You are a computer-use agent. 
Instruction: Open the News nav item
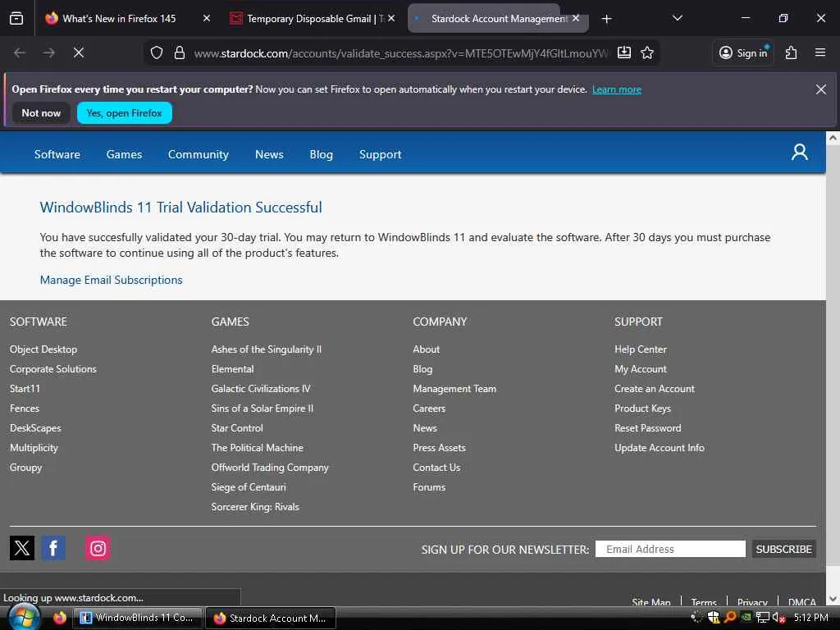(269, 154)
